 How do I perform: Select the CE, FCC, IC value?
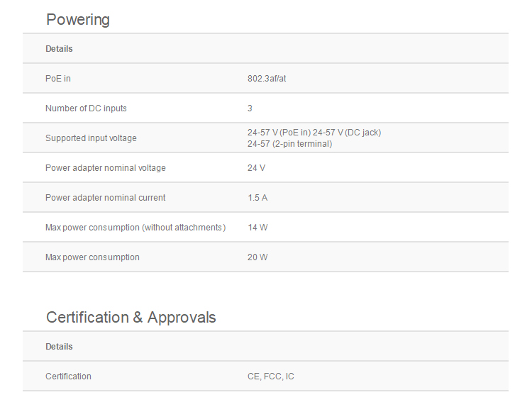271,377
